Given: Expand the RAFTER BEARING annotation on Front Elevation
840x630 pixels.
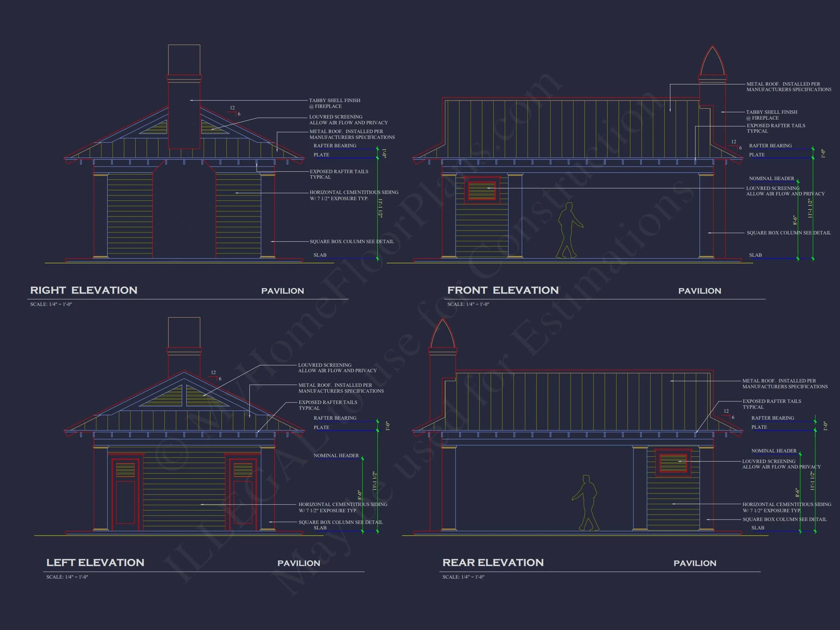Looking at the screenshot, I should coord(770,145).
